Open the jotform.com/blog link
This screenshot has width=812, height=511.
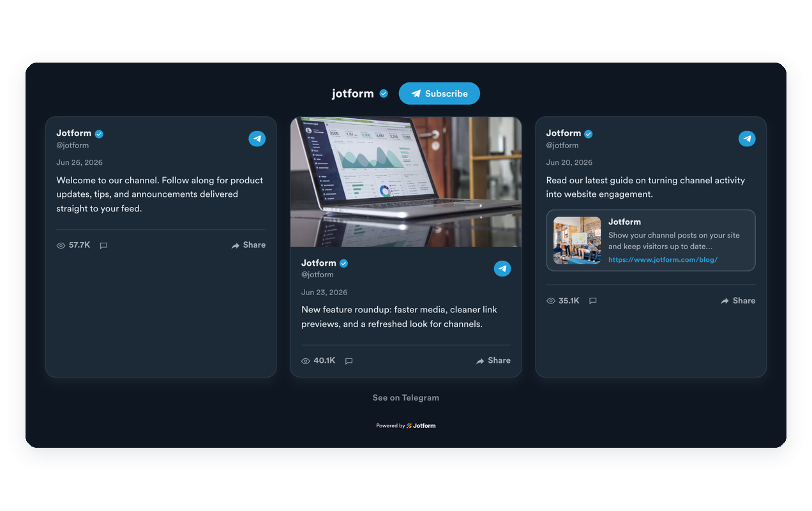tap(663, 260)
